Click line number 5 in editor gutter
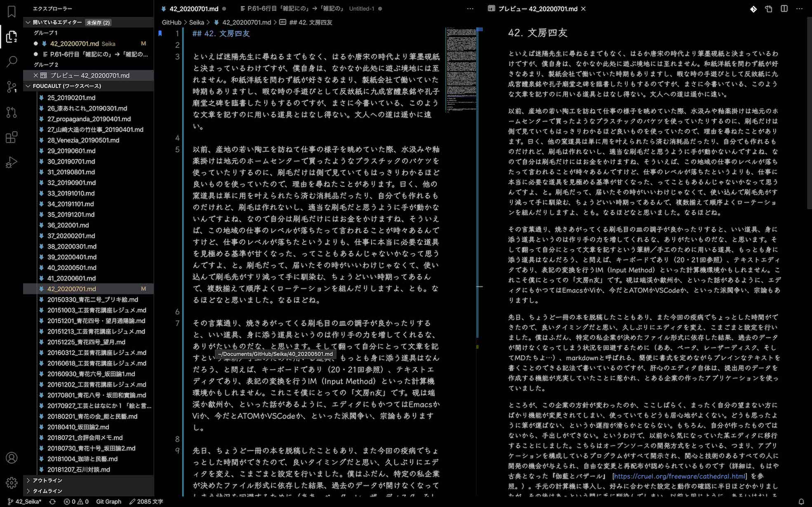Screen dimensions: 812x507 pyautogui.click(x=177, y=149)
